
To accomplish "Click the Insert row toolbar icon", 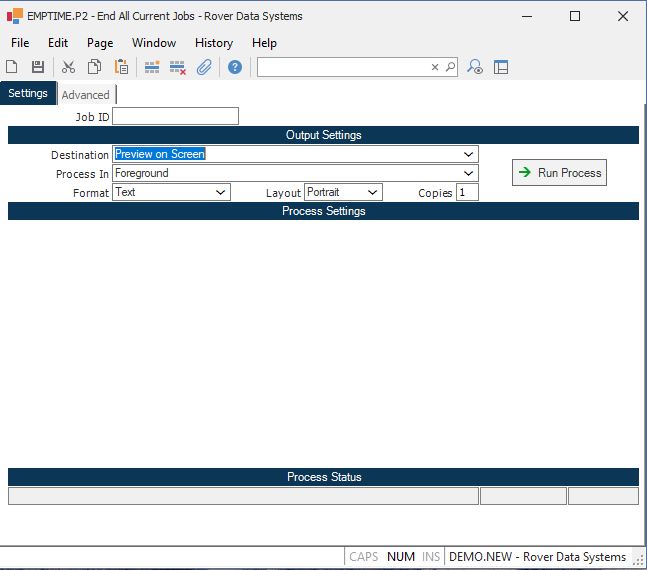I will (152, 67).
